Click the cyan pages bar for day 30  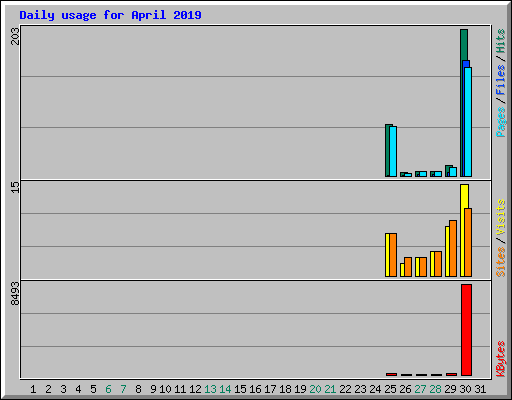(468, 122)
